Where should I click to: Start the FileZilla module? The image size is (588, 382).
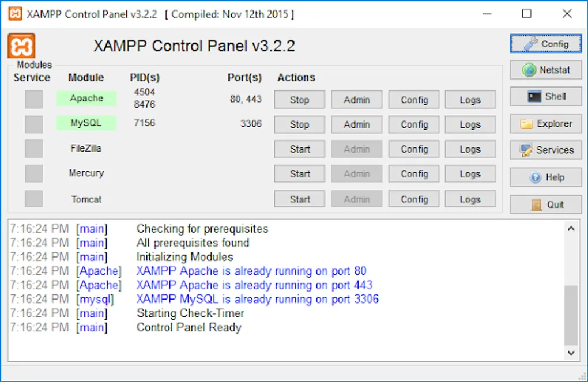pyautogui.click(x=299, y=149)
